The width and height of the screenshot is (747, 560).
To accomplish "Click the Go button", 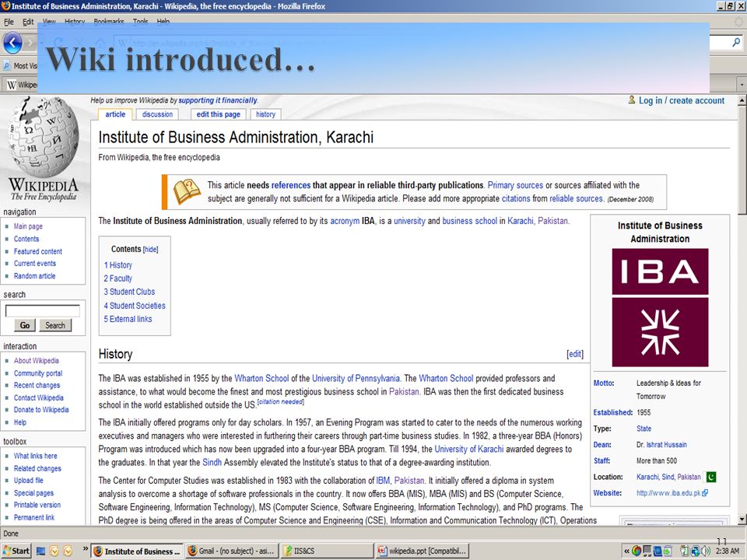I will 25,325.
